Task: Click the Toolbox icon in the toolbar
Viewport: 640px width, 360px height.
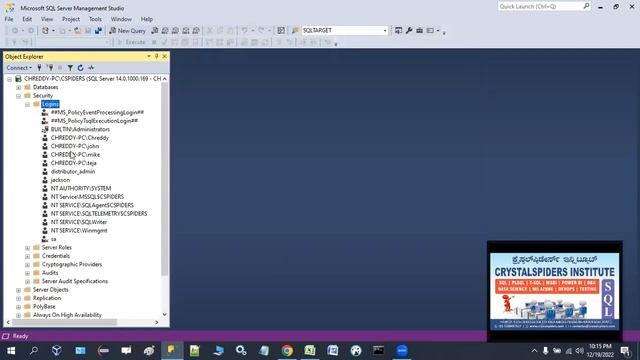Action: 419,31
